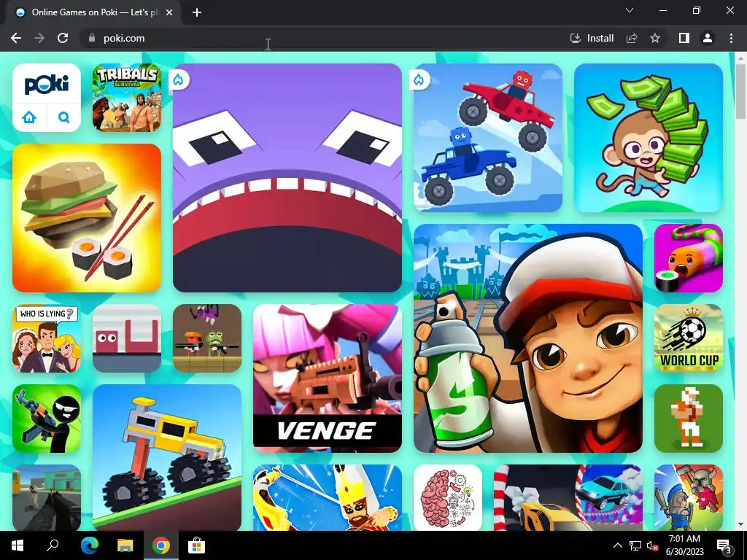Open the stickman with rifle game tile

coord(47,419)
